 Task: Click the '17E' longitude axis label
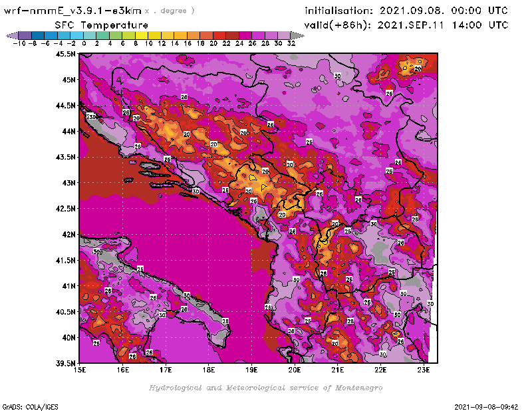click(166, 370)
